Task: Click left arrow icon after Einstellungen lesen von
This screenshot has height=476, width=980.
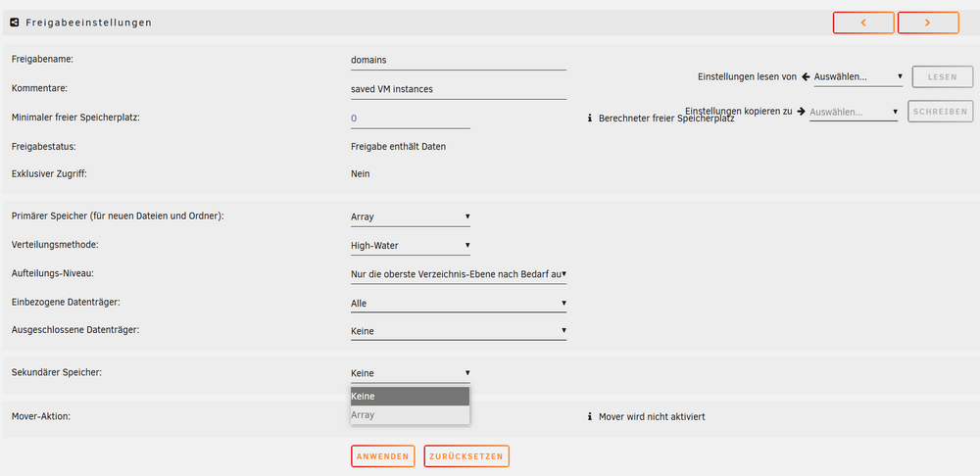Action: click(x=806, y=76)
